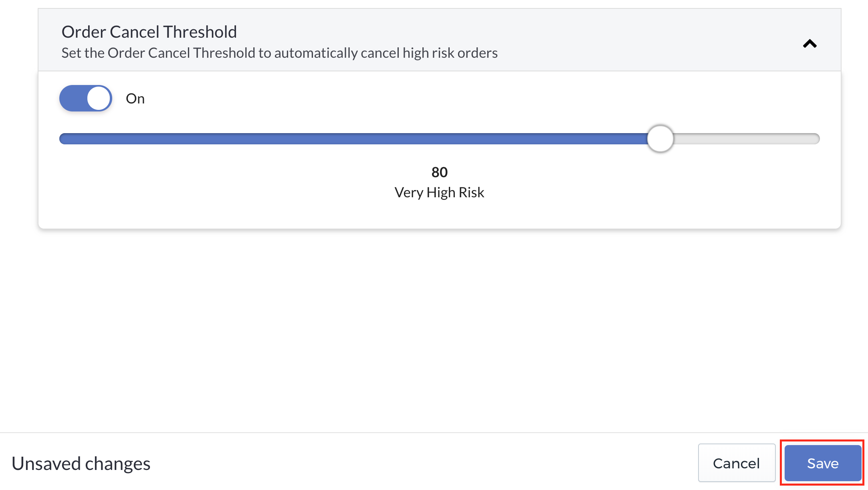
Task: Click the white knob of the On switch
Action: (99, 98)
